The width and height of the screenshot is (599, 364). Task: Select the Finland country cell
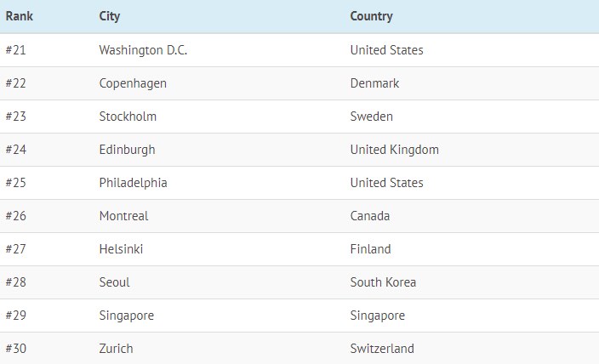click(371, 249)
